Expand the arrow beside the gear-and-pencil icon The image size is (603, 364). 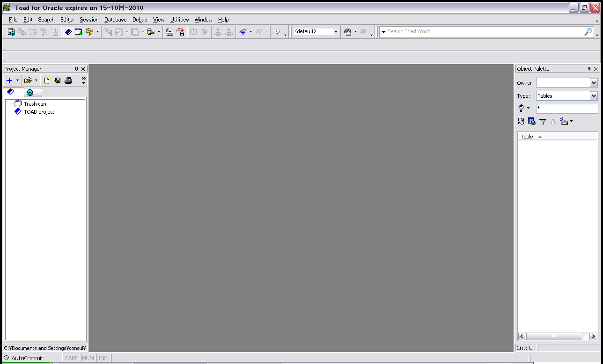coord(97,32)
